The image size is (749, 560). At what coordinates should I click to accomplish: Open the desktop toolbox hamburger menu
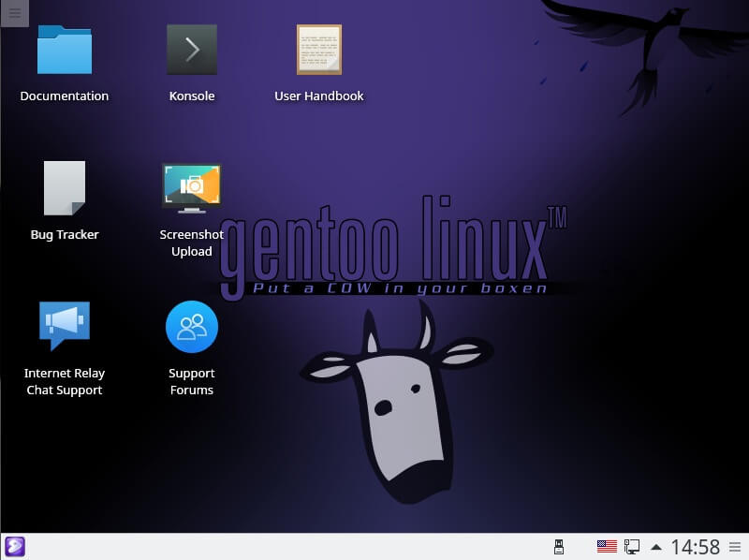[15, 13]
